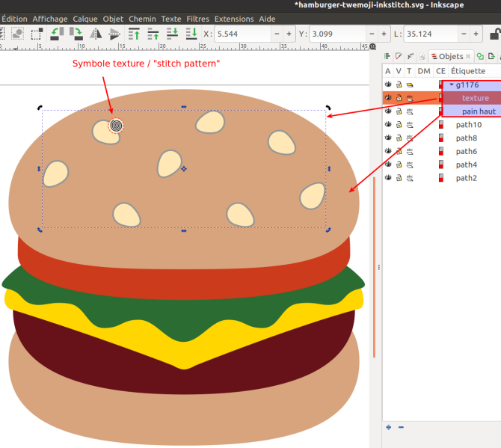Viewport: 501px width, 448px height.
Task: Close the Objets tab
Action: (468, 57)
